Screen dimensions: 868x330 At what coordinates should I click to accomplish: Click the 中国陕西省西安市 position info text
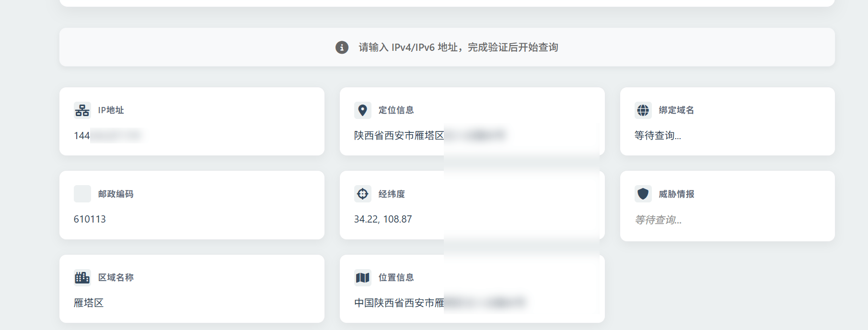tap(399, 303)
